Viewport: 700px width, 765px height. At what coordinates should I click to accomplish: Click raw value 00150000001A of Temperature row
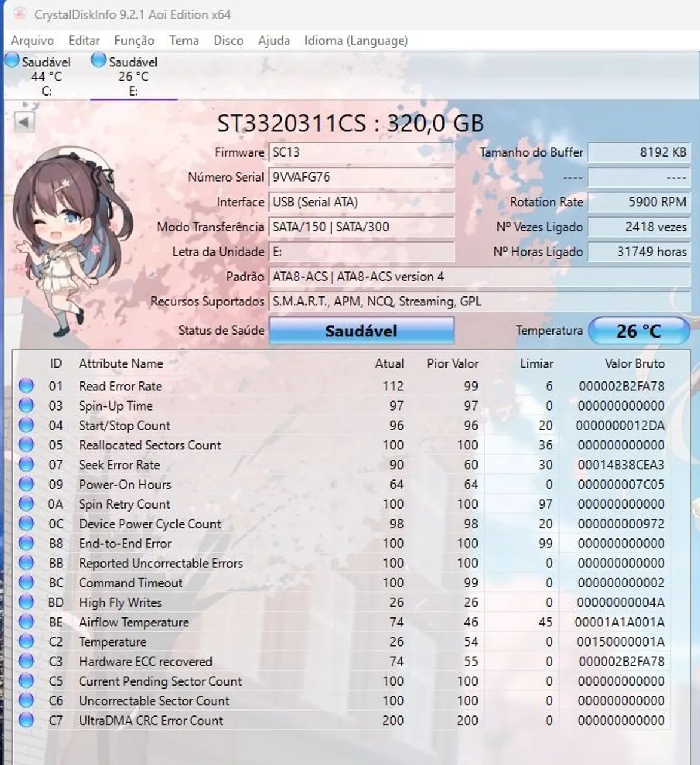[x=620, y=642]
